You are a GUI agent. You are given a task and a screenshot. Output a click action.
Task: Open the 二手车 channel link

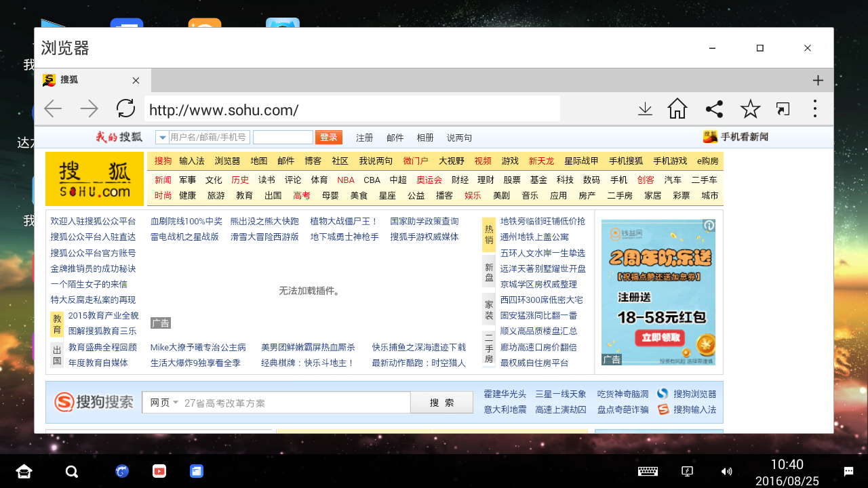coord(704,180)
